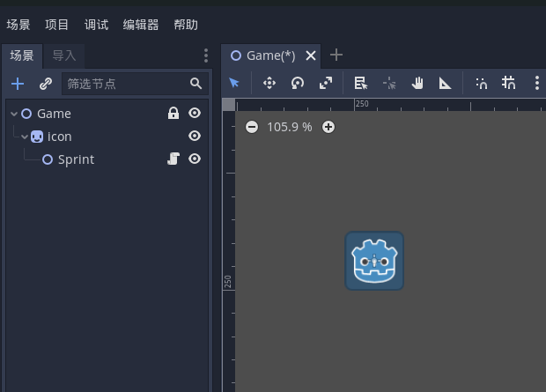Screen dimensions: 546x392
Task: Click the lock icon on Game node
Action: (173, 114)
